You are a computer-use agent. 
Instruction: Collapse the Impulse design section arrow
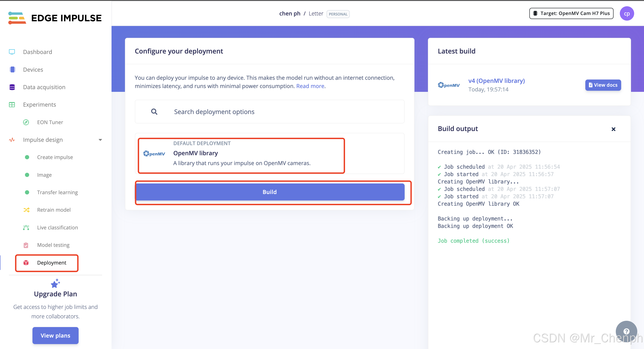point(100,140)
